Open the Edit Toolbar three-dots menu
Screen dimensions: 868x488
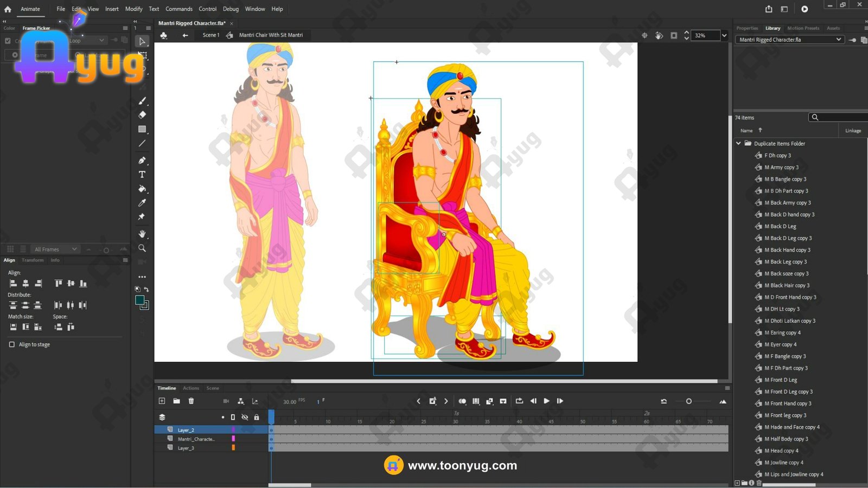(142, 277)
